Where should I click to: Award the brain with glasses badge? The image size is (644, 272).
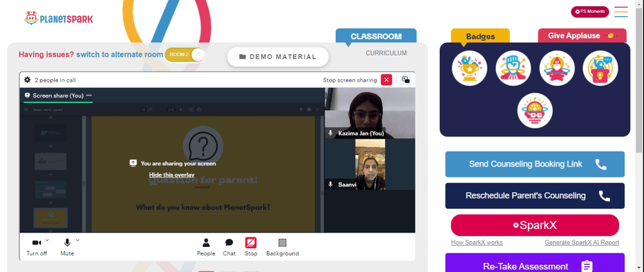pos(535,110)
